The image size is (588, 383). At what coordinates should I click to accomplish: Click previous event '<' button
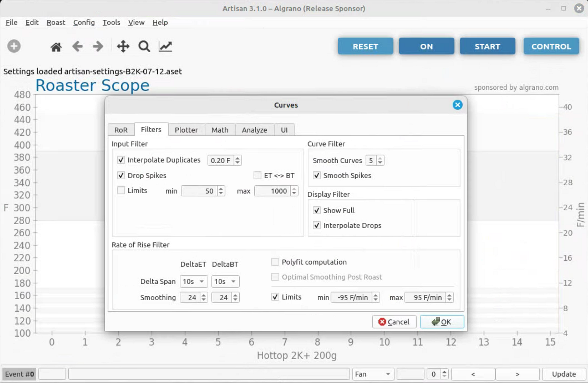pyautogui.click(x=473, y=374)
